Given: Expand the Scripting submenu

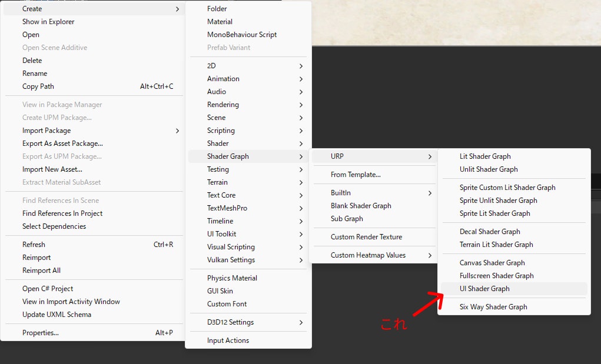Looking at the screenshot, I should [248, 131].
